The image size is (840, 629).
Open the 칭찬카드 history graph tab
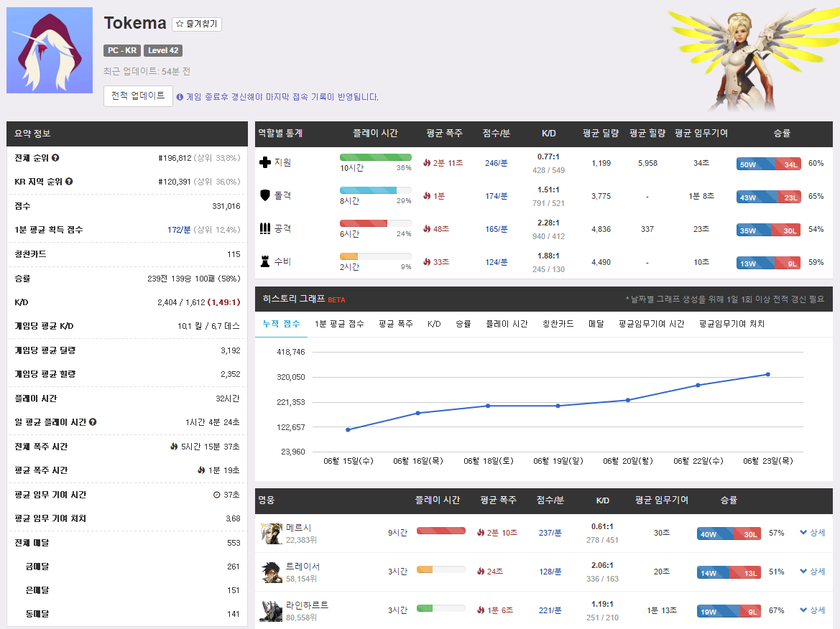pos(558,324)
